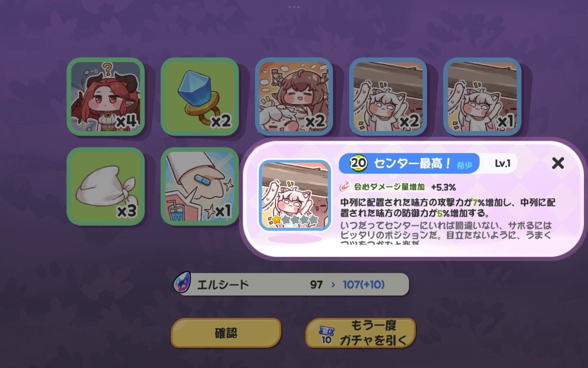
Task: Close the センター最高! detail popup
Action: point(558,163)
